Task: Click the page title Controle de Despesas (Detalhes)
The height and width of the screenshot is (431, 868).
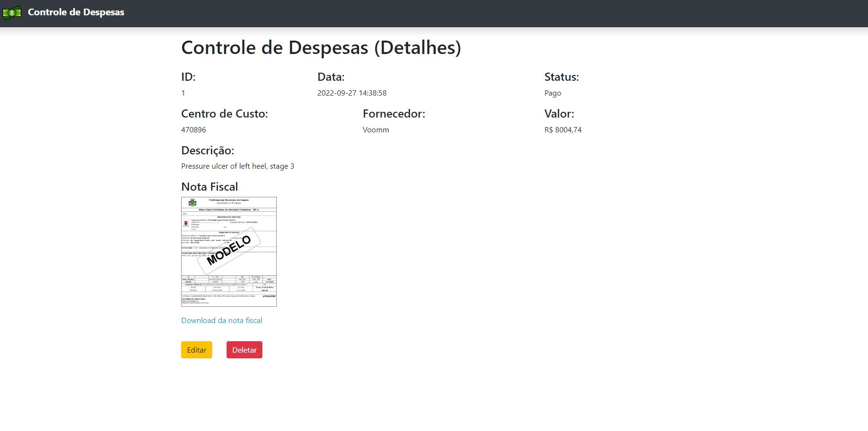Action: [x=321, y=48]
